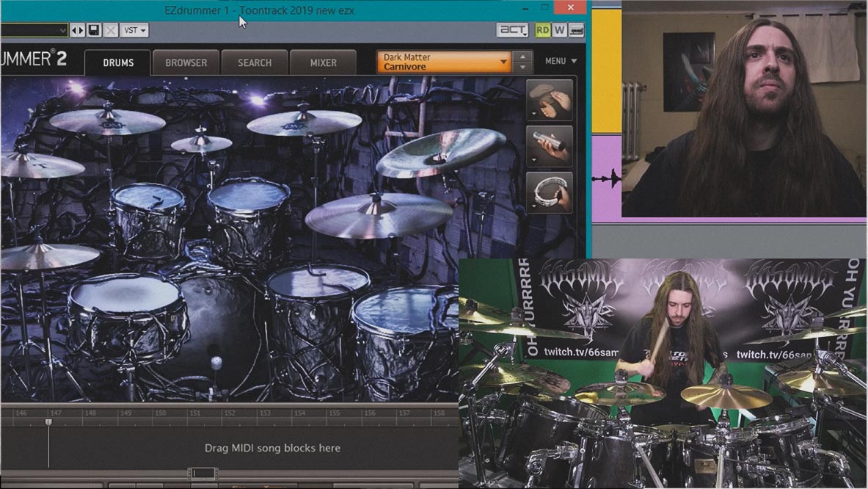
Task: Open the ACT control button
Action: [x=512, y=30]
